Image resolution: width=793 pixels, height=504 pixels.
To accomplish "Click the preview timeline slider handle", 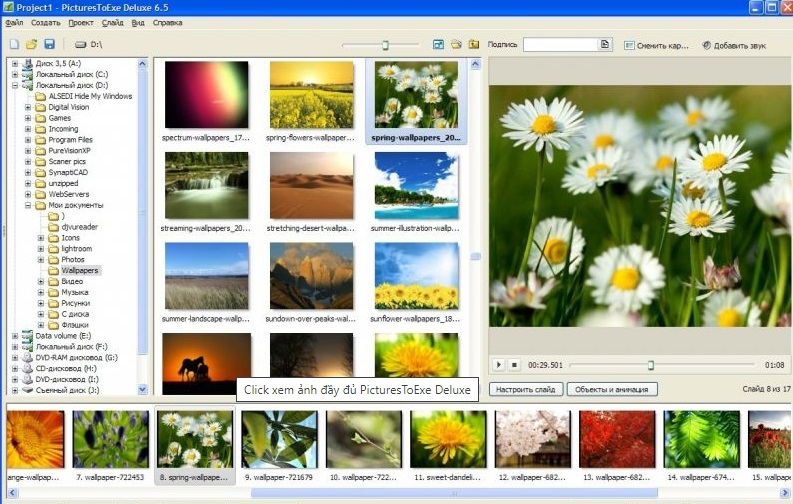I will click(x=651, y=365).
